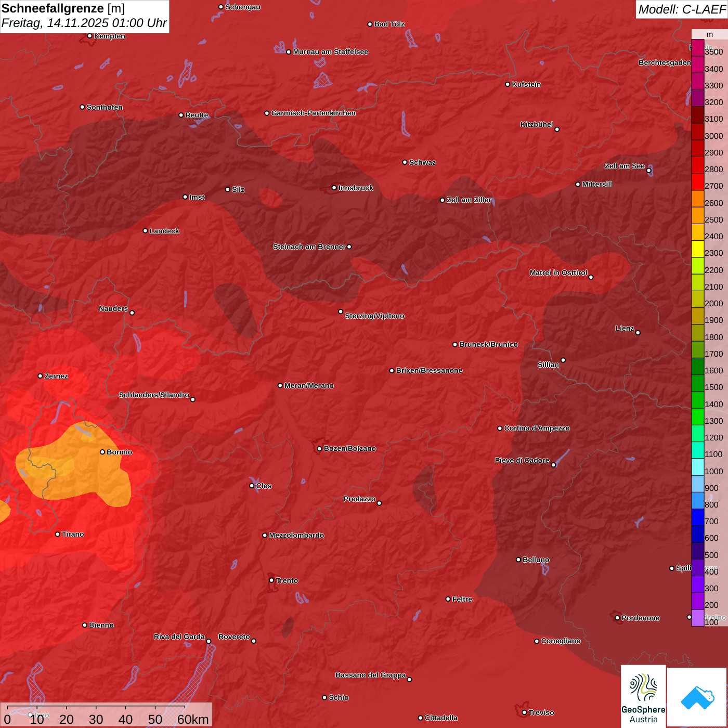Screen dimensions: 728x728
Task: Click the 'Schlanders/Silandro' label
Action: (x=154, y=395)
